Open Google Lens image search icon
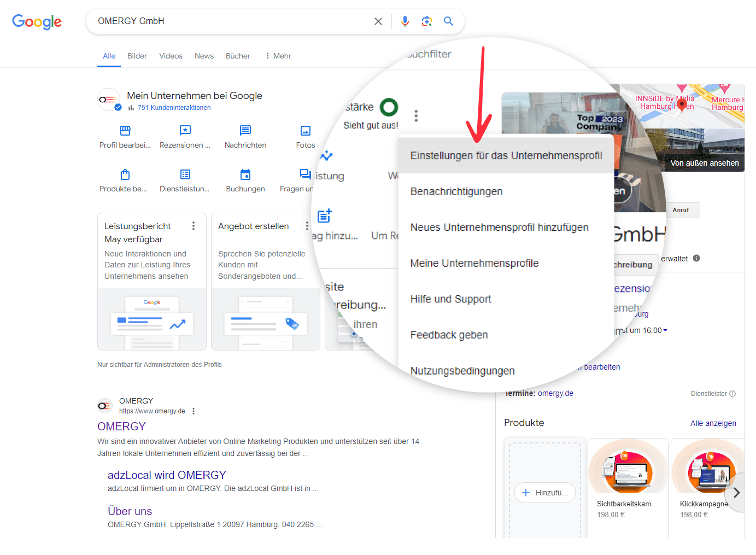This screenshot has width=756, height=555. (x=427, y=21)
